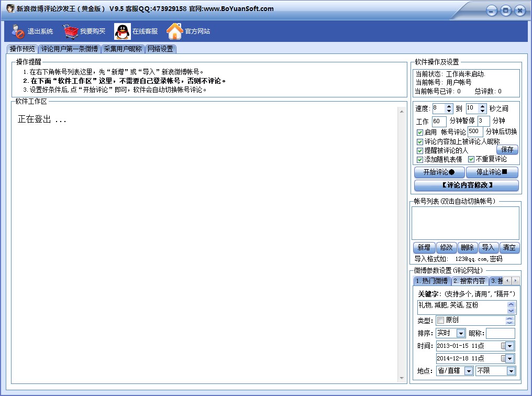Click the 昵称 nickname input field
This screenshot has width=532, height=396.
pos(501,334)
